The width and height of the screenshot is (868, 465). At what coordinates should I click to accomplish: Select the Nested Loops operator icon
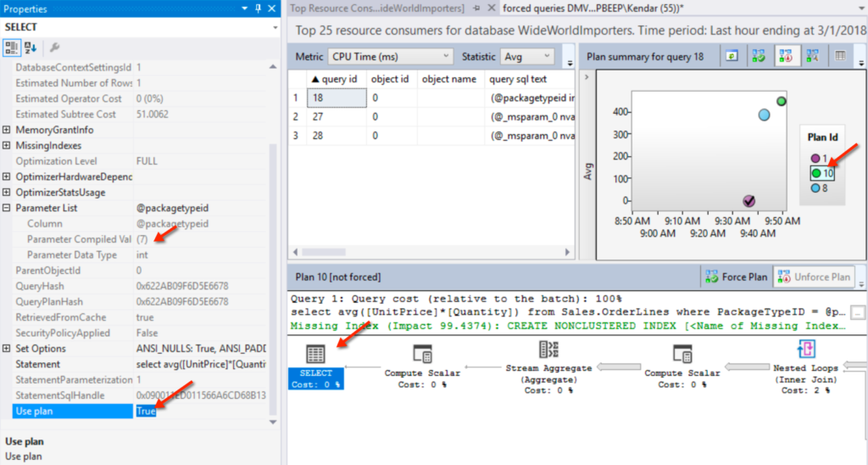pyautogui.click(x=806, y=349)
